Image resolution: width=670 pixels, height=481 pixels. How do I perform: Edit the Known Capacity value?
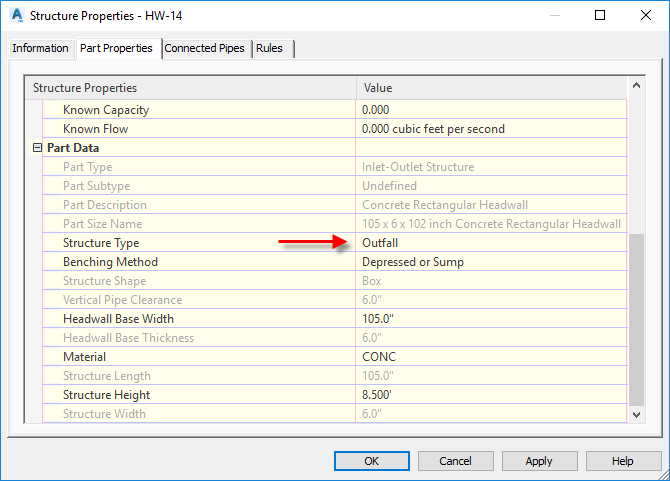[490, 110]
